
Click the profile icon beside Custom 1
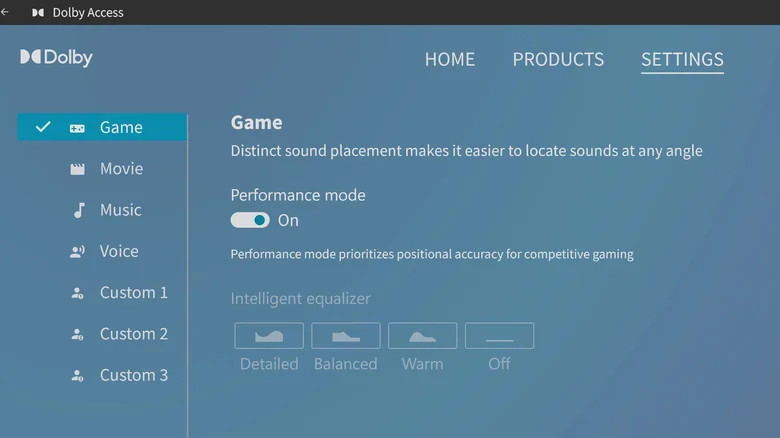[x=77, y=293]
